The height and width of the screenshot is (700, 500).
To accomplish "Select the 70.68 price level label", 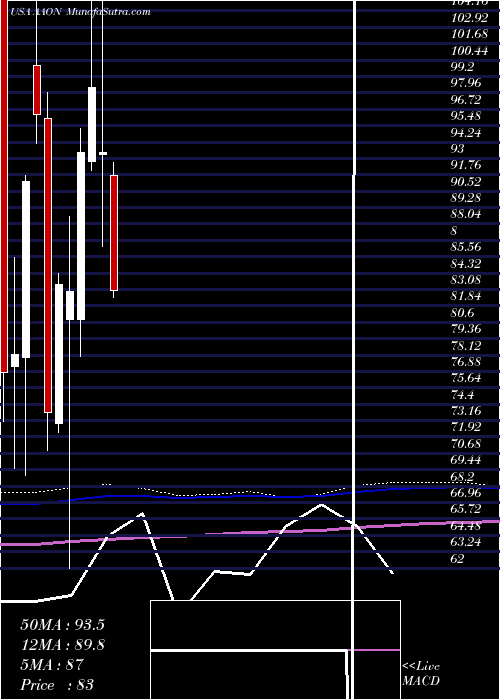I will point(466,444).
